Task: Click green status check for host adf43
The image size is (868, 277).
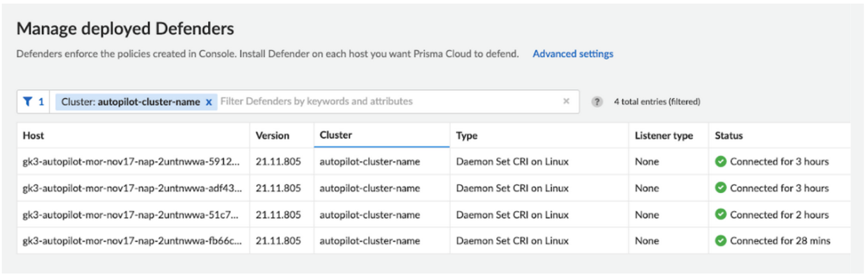Action: [721, 188]
